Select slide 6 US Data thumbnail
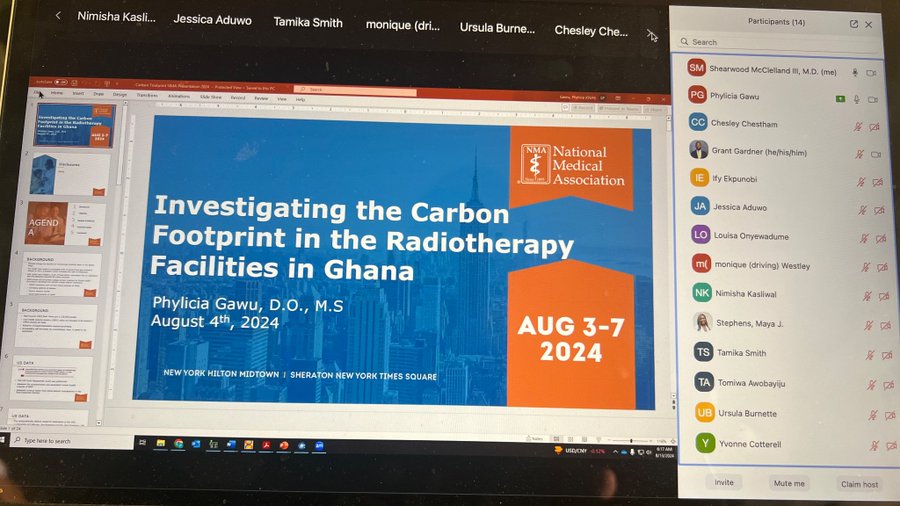This screenshot has height=506, width=900. tap(52, 379)
